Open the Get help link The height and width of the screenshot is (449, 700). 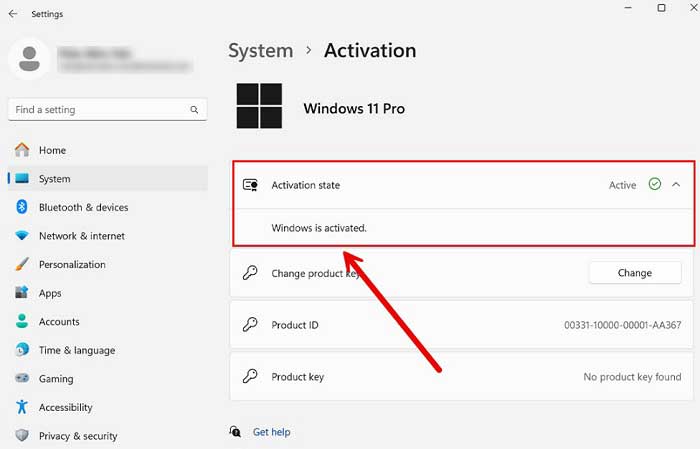271,432
